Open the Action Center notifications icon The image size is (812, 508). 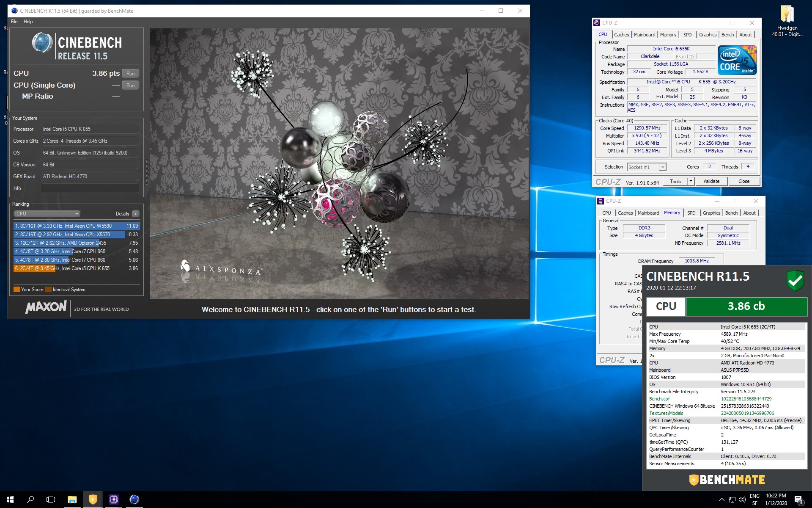(x=798, y=500)
